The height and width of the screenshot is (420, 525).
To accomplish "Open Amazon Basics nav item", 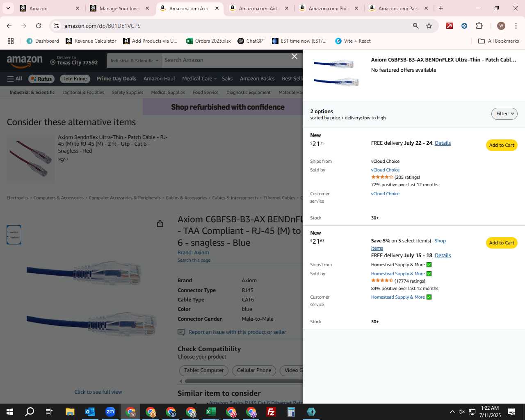I will [257, 79].
